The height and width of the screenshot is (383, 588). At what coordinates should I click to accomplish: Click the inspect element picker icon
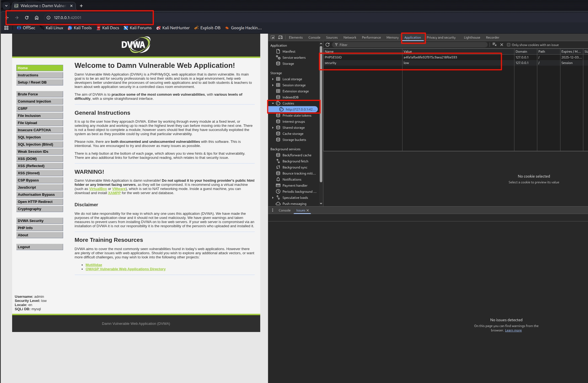tap(273, 38)
